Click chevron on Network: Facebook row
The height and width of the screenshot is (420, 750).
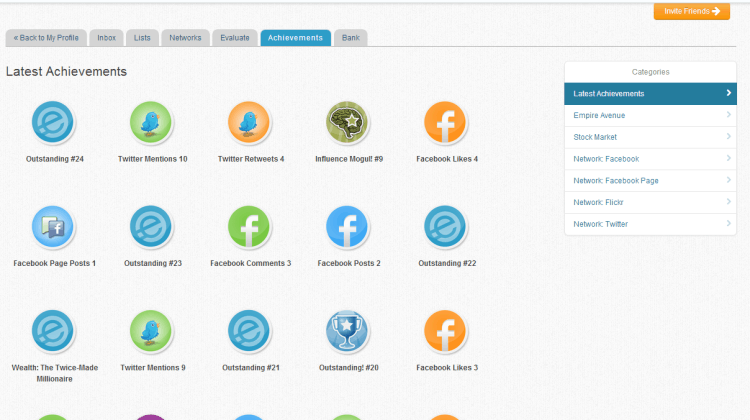[728, 158]
